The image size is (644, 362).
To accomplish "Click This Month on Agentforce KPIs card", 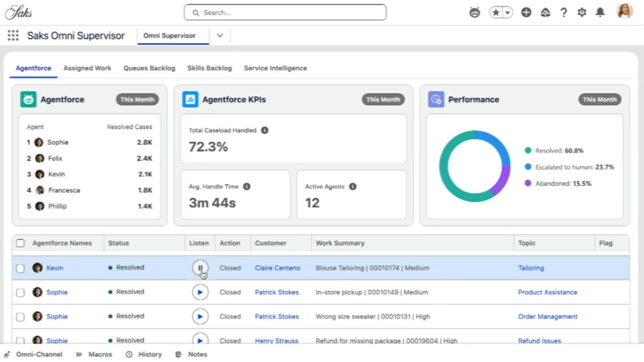I will click(383, 99).
